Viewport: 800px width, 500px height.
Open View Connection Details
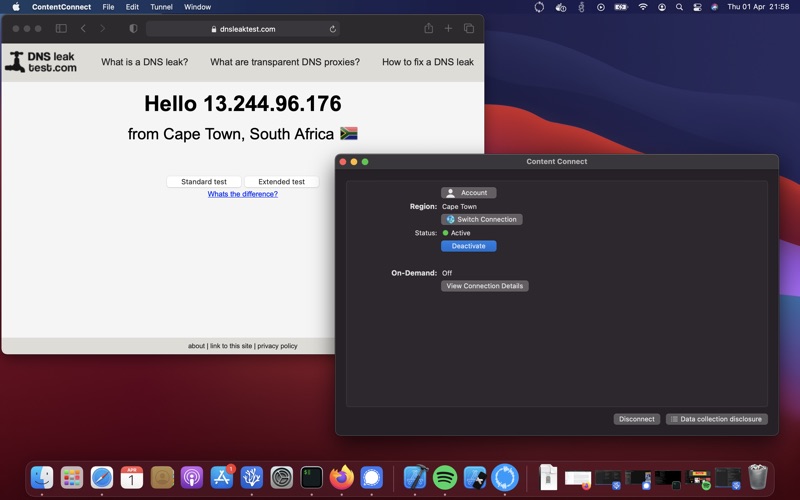tap(485, 286)
